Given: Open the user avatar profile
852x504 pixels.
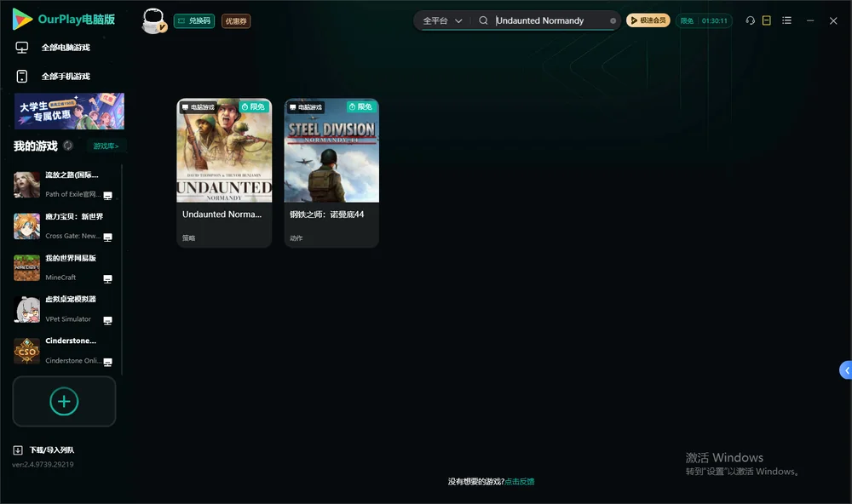Looking at the screenshot, I should (x=153, y=20).
